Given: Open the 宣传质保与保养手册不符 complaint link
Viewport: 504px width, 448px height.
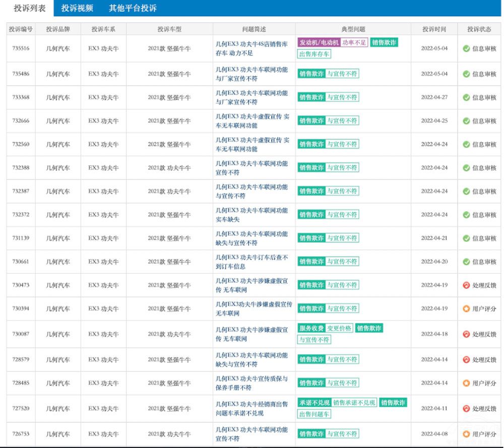Looking at the screenshot, I should pos(251,383).
